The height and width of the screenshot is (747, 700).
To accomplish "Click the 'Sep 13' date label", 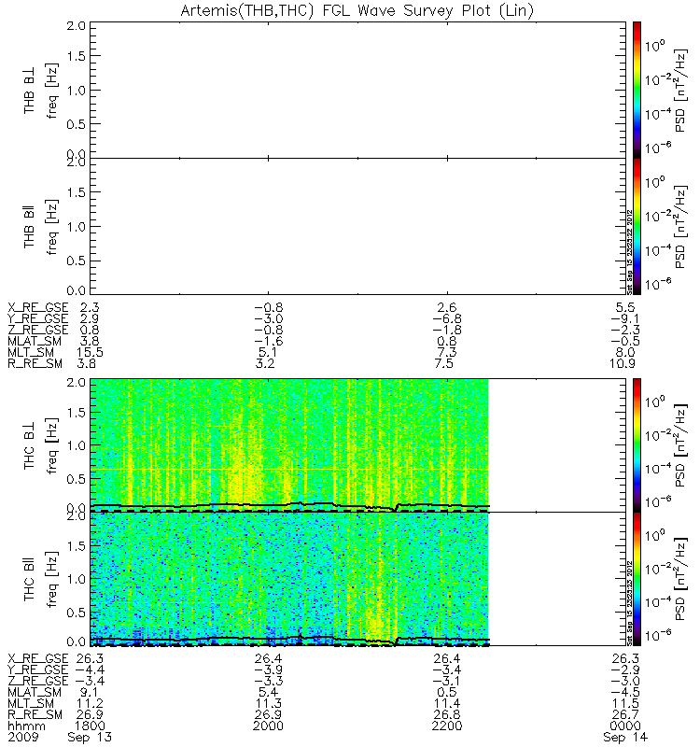I will (90, 738).
